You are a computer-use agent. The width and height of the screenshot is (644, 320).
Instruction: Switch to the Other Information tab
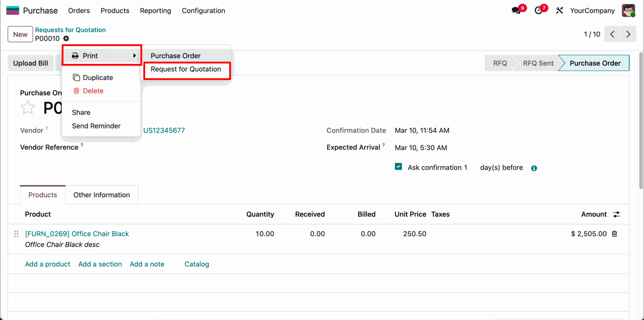[101, 195]
